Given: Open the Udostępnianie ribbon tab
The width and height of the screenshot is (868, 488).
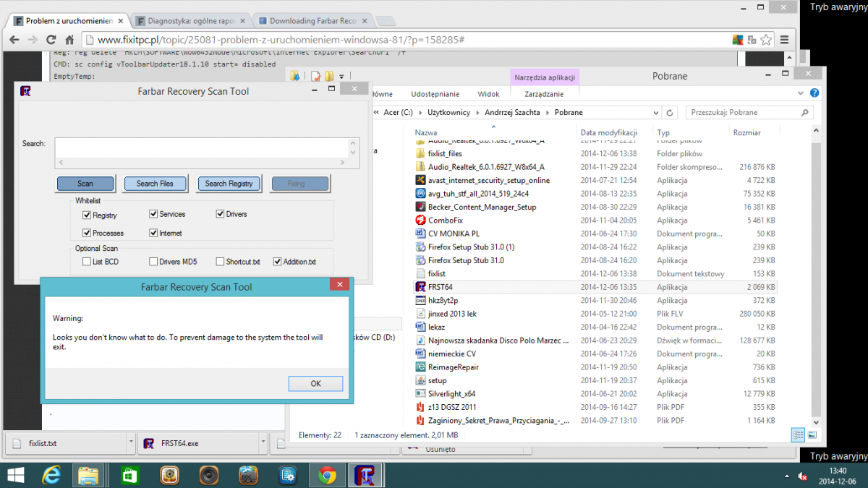Looking at the screenshot, I should pos(435,94).
